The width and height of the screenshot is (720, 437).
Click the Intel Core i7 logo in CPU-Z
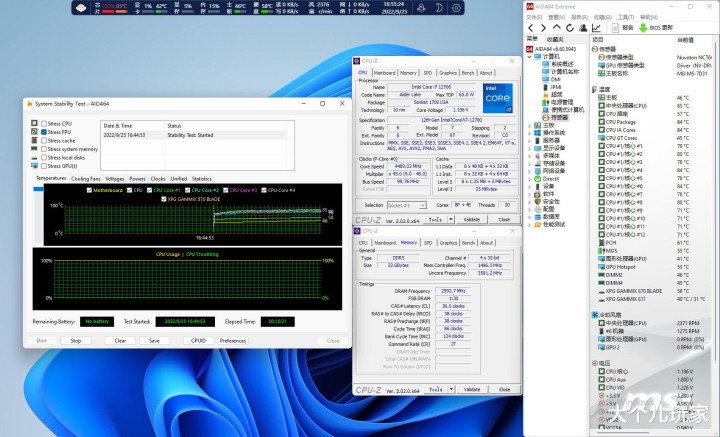pyautogui.click(x=497, y=98)
